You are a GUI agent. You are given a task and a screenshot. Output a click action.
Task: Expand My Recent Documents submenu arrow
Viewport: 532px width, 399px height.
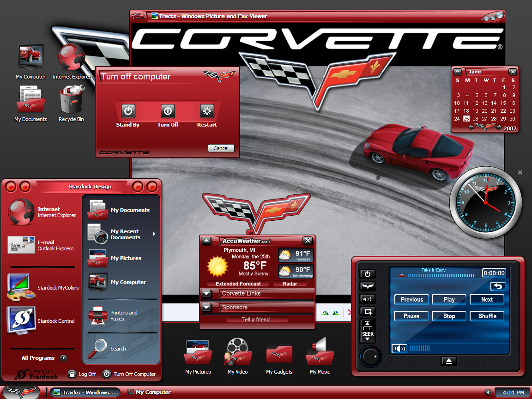click(x=154, y=234)
